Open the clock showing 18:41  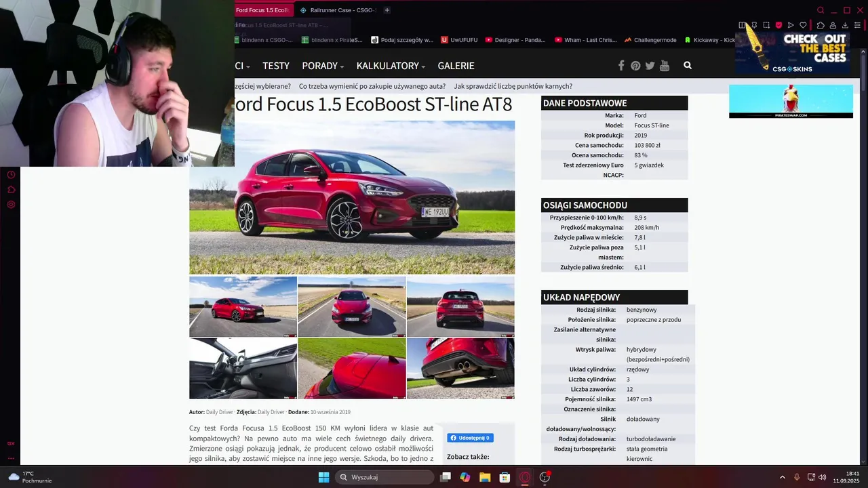coord(846,477)
